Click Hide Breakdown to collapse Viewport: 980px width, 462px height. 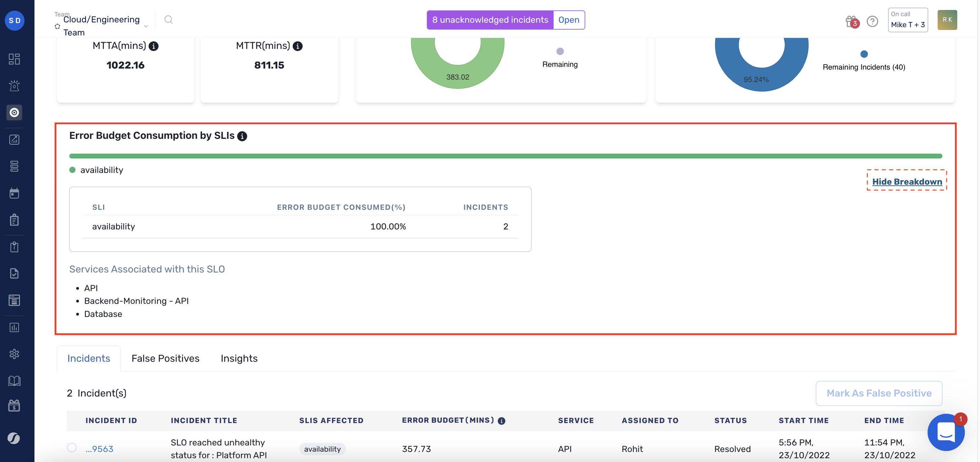pyautogui.click(x=907, y=182)
